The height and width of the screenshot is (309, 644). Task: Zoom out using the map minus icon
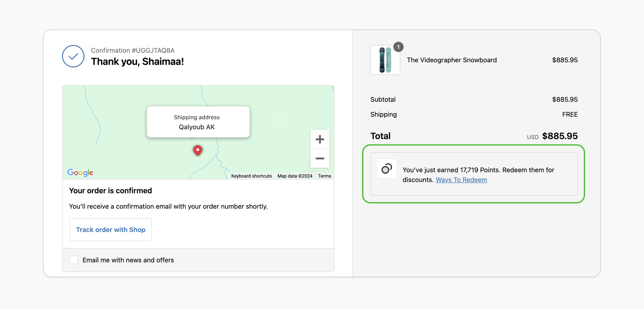coord(320,158)
